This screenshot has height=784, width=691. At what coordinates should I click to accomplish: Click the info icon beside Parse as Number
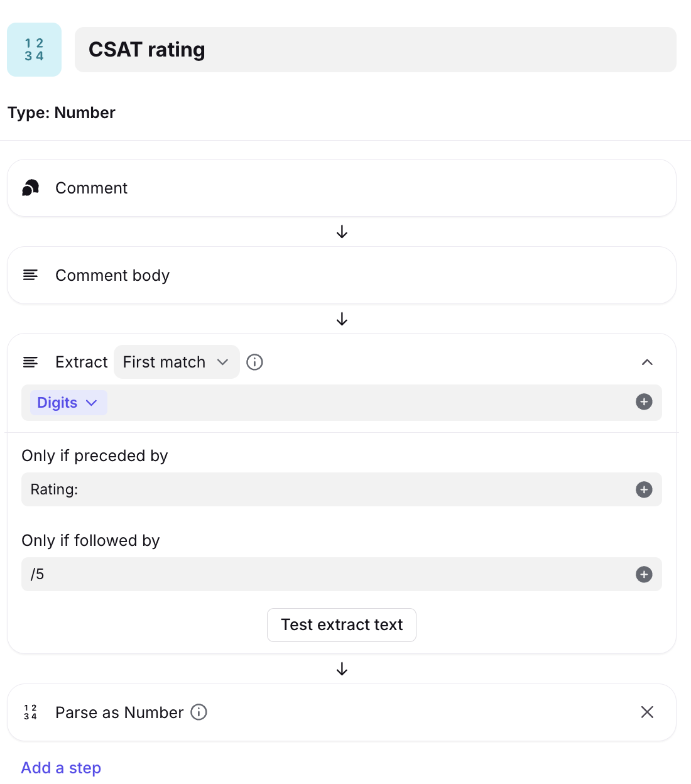click(x=199, y=712)
